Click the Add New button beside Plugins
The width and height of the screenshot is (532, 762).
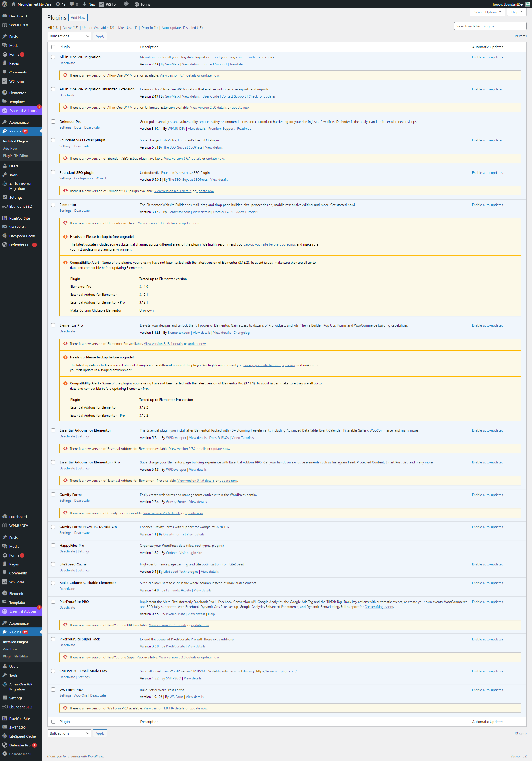pyautogui.click(x=78, y=17)
